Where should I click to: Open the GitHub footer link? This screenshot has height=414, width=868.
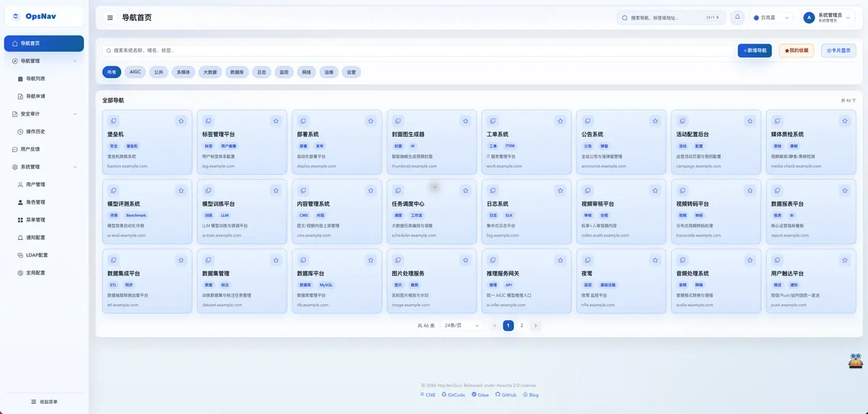point(506,395)
